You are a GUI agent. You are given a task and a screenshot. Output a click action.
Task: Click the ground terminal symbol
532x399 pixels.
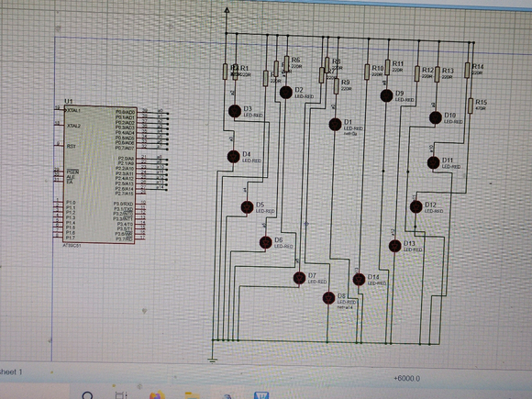(x=213, y=360)
